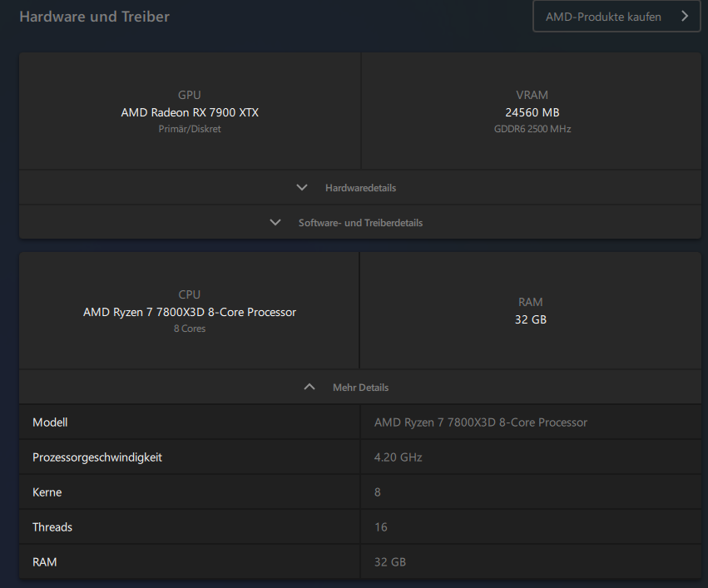Click the chevron icon next to Hardwaredetails
This screenshot has width=708, height=588.
coord(302,187)
